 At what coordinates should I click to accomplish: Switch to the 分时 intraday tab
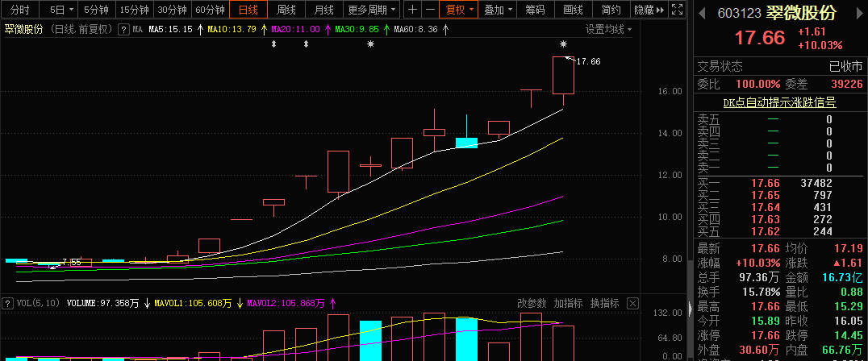(19, 10)
